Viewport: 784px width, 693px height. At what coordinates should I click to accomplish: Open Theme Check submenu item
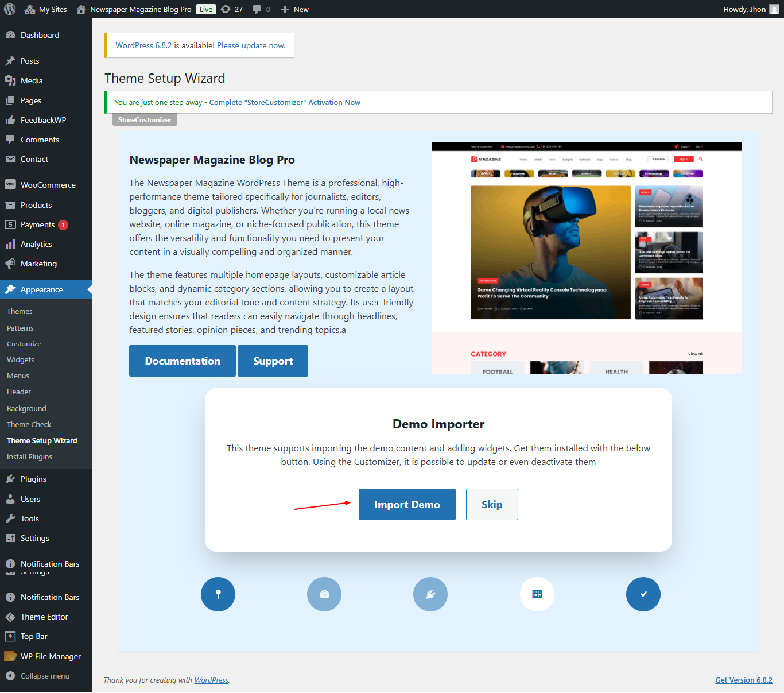point(29,424)
